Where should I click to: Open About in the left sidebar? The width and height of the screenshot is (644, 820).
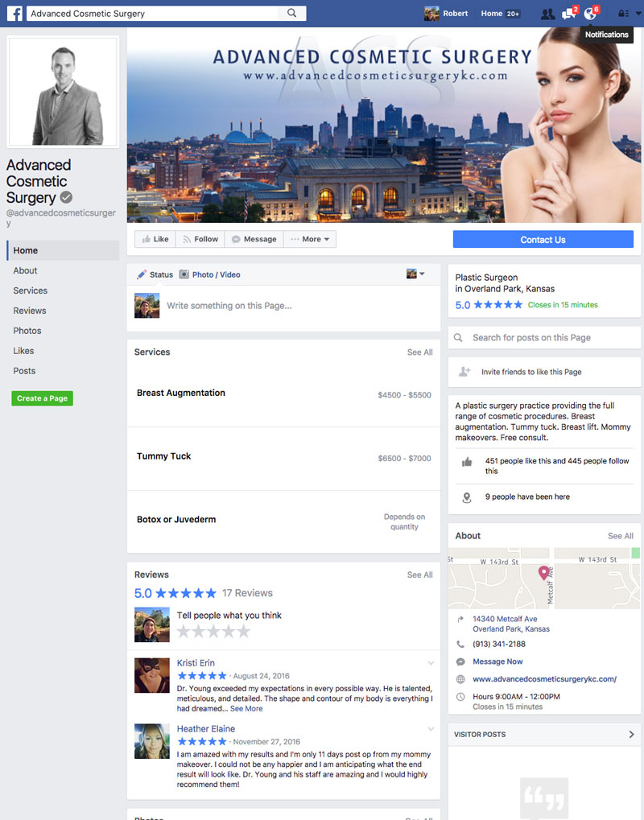pos(25,270)
